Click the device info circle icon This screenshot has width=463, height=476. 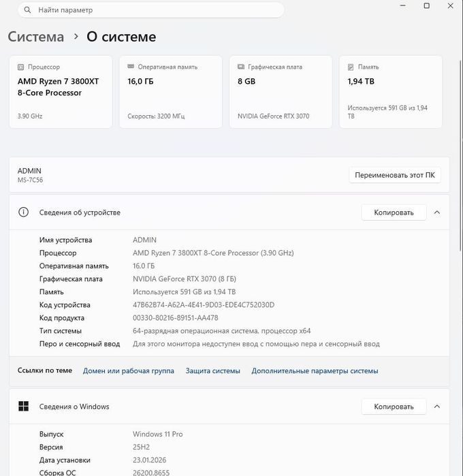(x=23, y=212)
